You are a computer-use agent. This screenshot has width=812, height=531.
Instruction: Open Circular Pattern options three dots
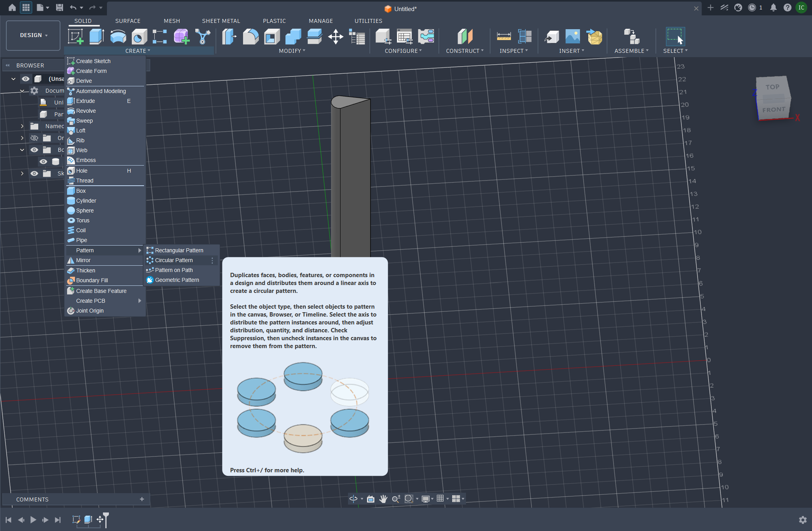click(x=212, y=261)
